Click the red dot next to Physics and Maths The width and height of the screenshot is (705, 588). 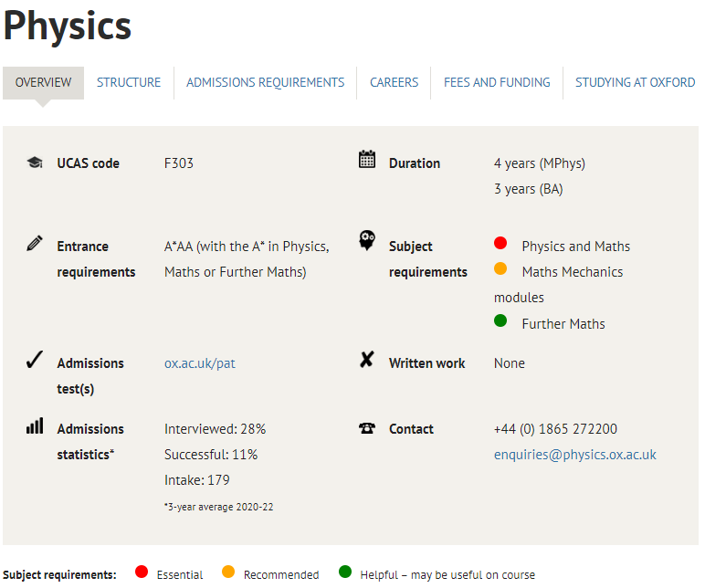coord(500,243)
